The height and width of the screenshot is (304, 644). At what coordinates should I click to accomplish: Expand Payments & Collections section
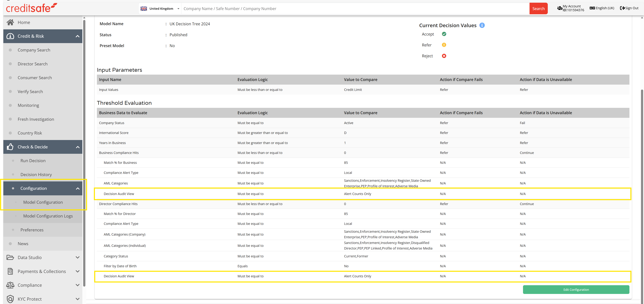77,271
